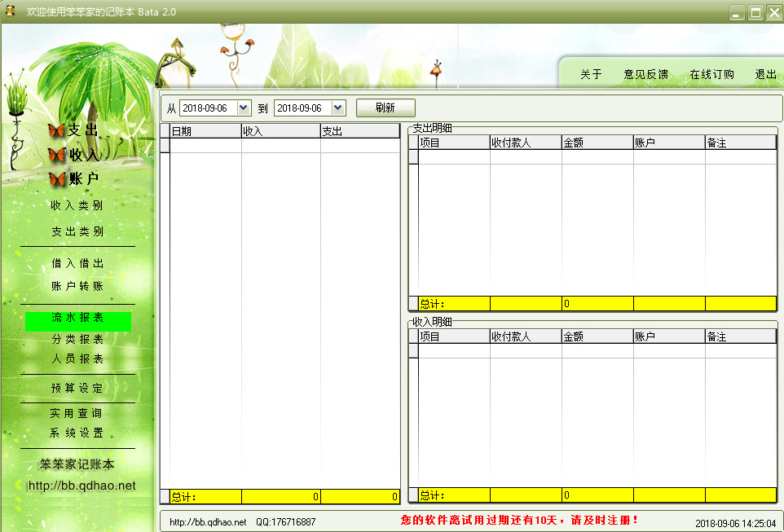Viewport: 784px width, 532px height.
Task: Open 意见反馈 feedback page
Action: pos(645,74)
